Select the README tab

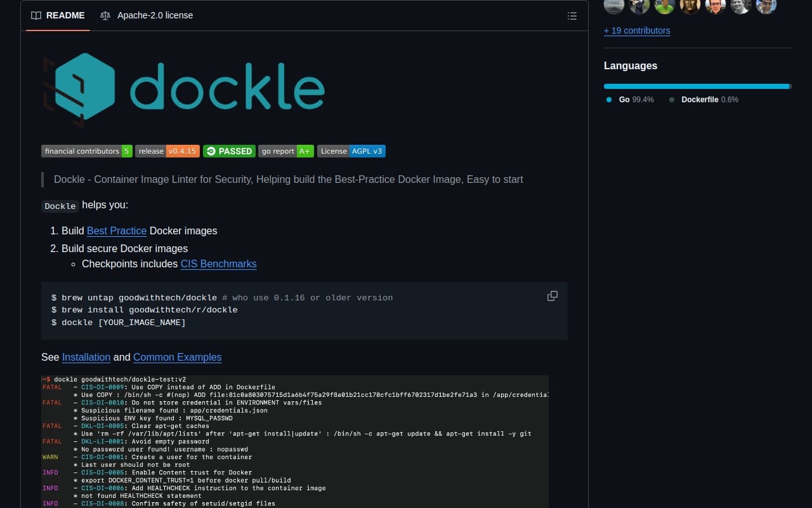point(65,15)
